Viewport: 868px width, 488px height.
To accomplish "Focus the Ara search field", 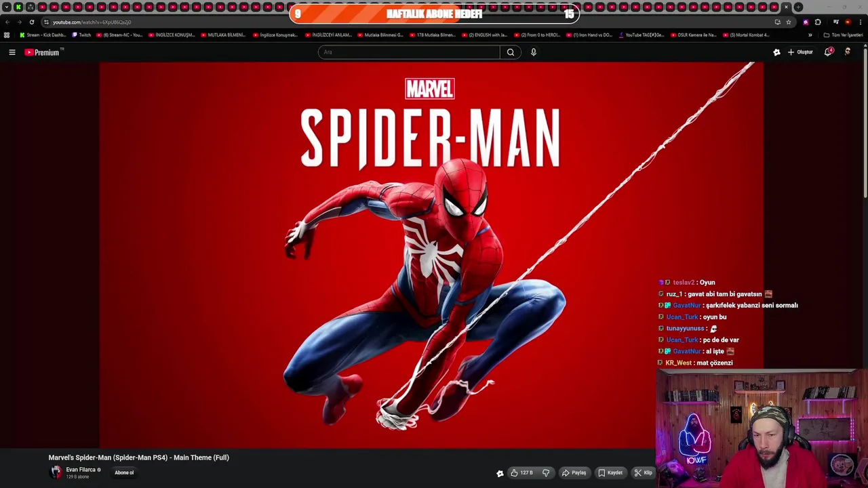I will pyautogui.click(x=409, y=52).
